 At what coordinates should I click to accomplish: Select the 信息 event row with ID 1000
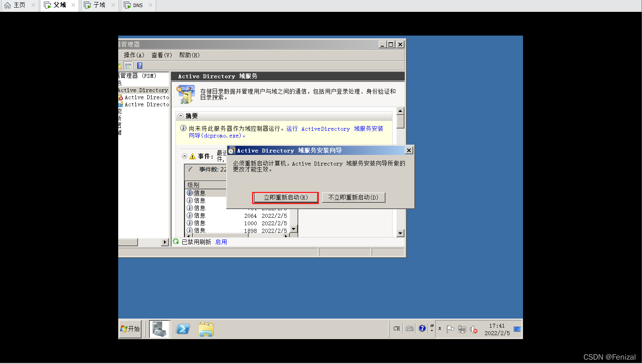click(x=238, y=223)
